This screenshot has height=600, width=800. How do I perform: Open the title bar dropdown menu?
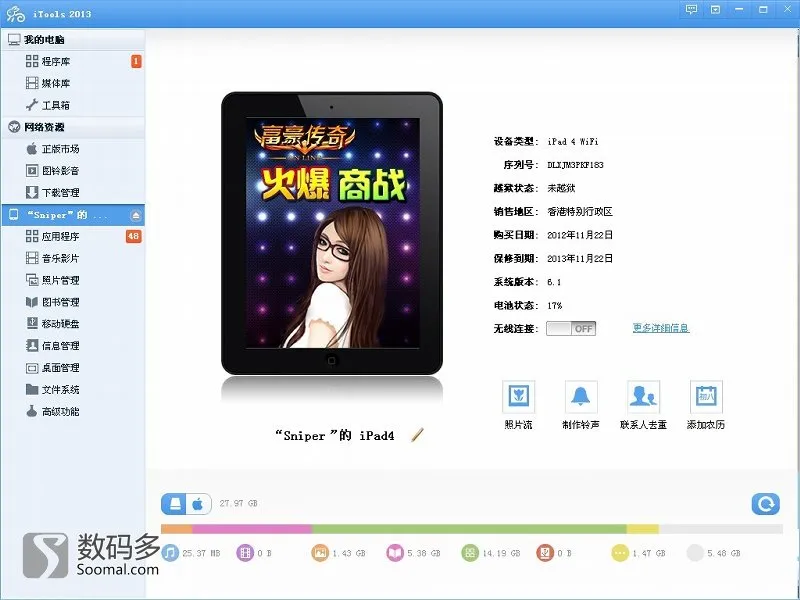(x=715, y=9)
